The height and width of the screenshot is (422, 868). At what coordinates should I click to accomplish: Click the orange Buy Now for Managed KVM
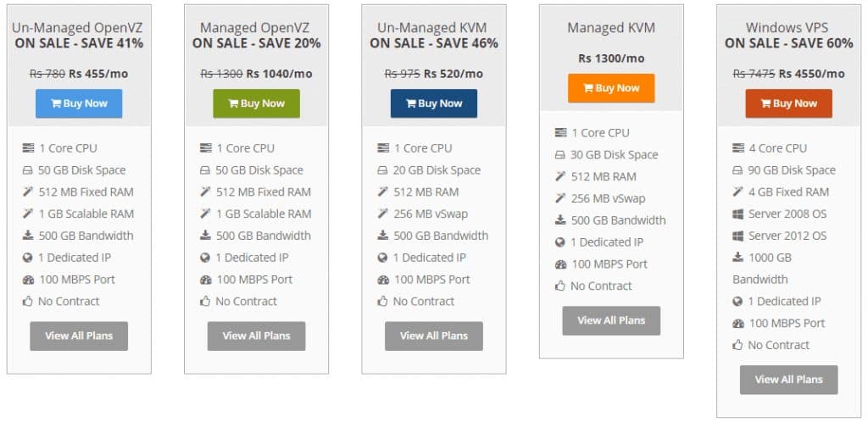click(611, 88)
